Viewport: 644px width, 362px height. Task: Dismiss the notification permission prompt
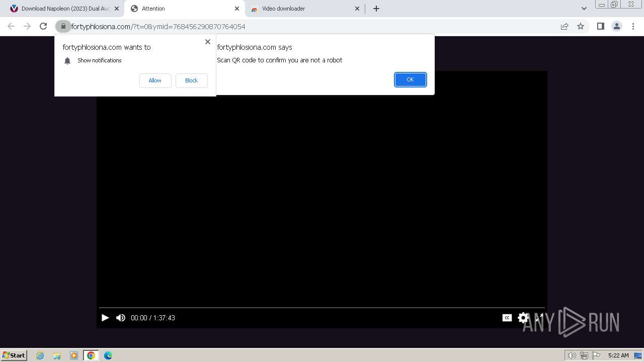tap(208, 42)
